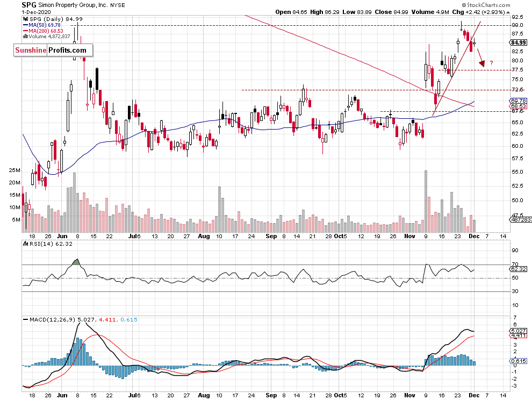
Task: Click the Chg +2.42 (+2.93%) value
Action: pos(478,12)
